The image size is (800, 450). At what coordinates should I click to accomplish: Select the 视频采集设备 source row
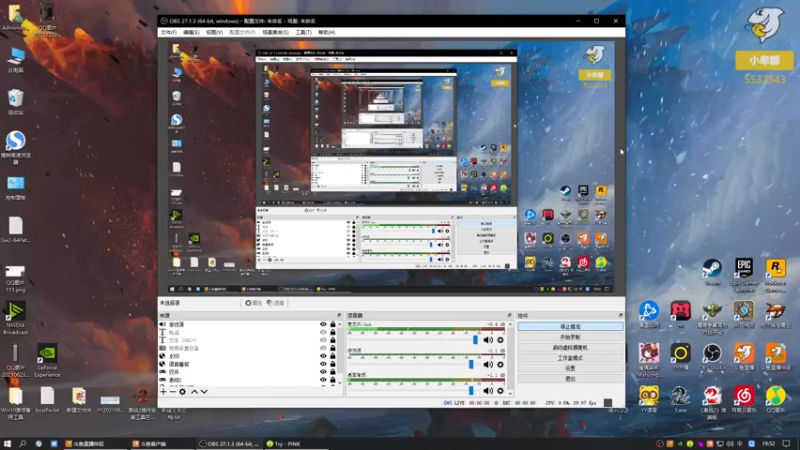click(x=247, y=348)
